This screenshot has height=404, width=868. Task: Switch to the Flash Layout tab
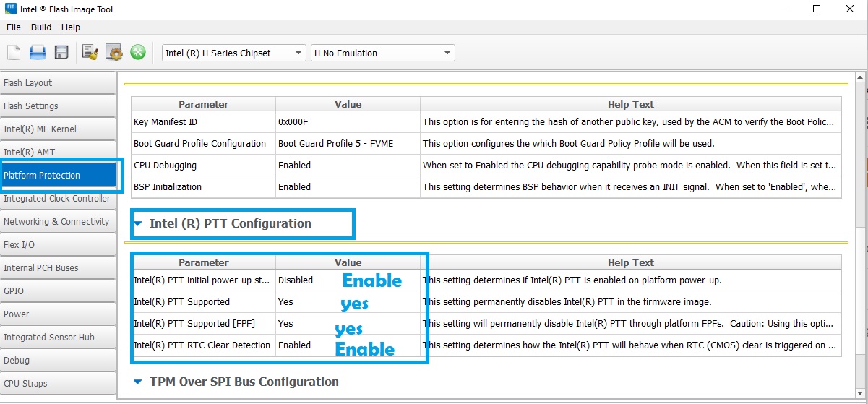point(58,82)
